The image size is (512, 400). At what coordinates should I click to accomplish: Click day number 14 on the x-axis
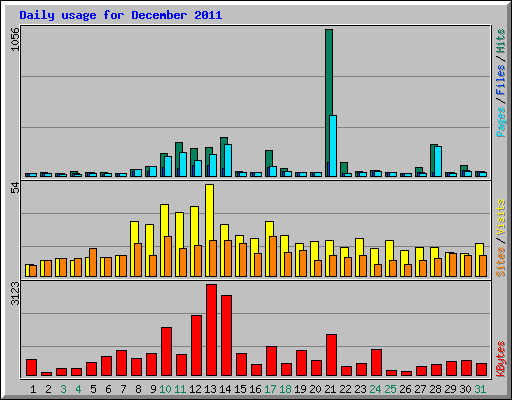point(225,389)
